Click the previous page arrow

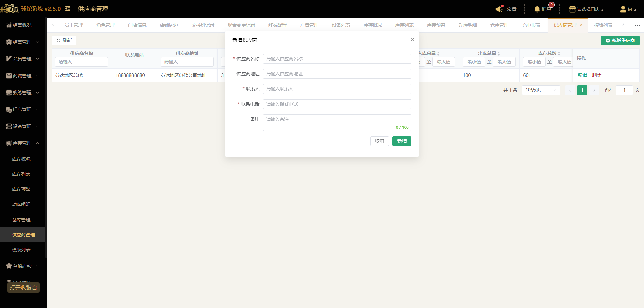pyautogui.click(x=570, y=90)
